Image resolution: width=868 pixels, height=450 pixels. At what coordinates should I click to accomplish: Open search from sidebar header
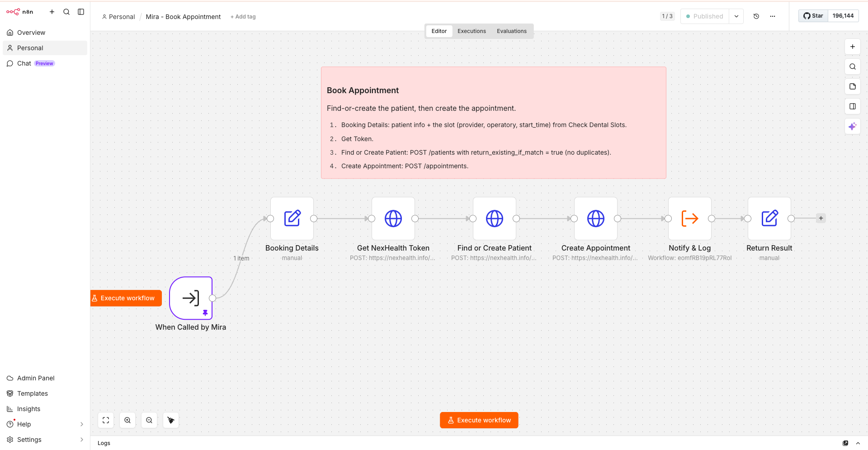[x=66, y=12]
